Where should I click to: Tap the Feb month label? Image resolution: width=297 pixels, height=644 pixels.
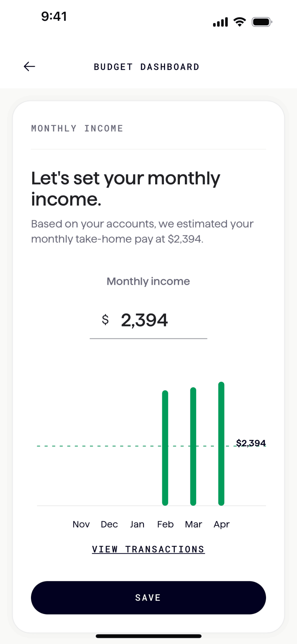click(165, 524)
